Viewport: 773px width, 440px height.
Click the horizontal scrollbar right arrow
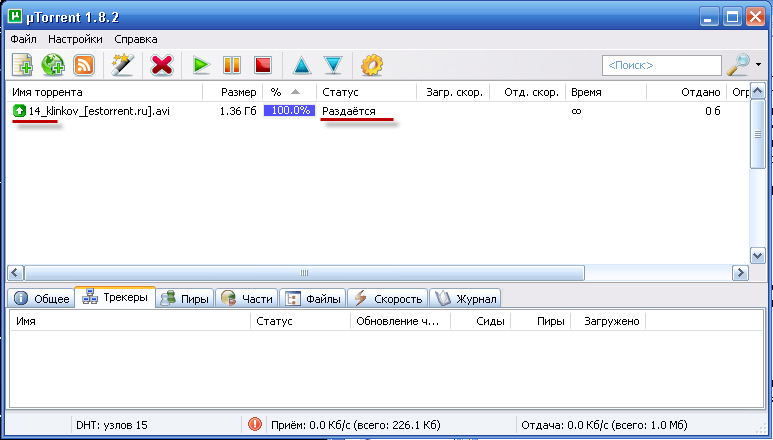click(x=740, y=272)
